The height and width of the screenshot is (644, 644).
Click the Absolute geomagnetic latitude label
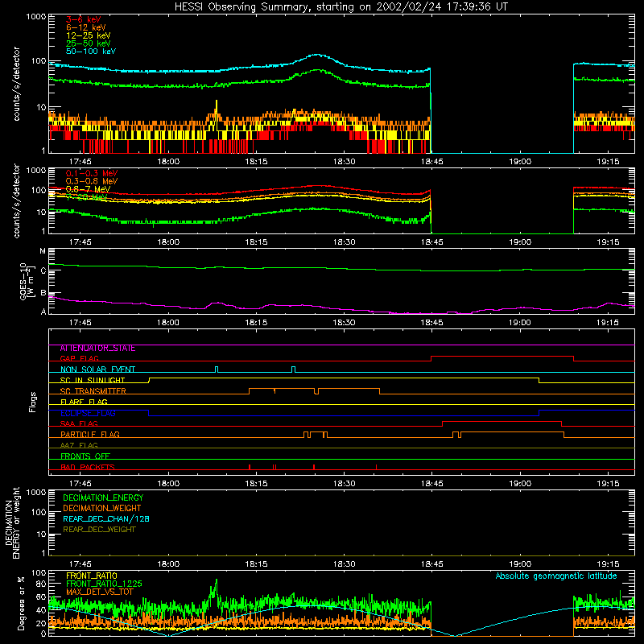(x=556, y=576)
